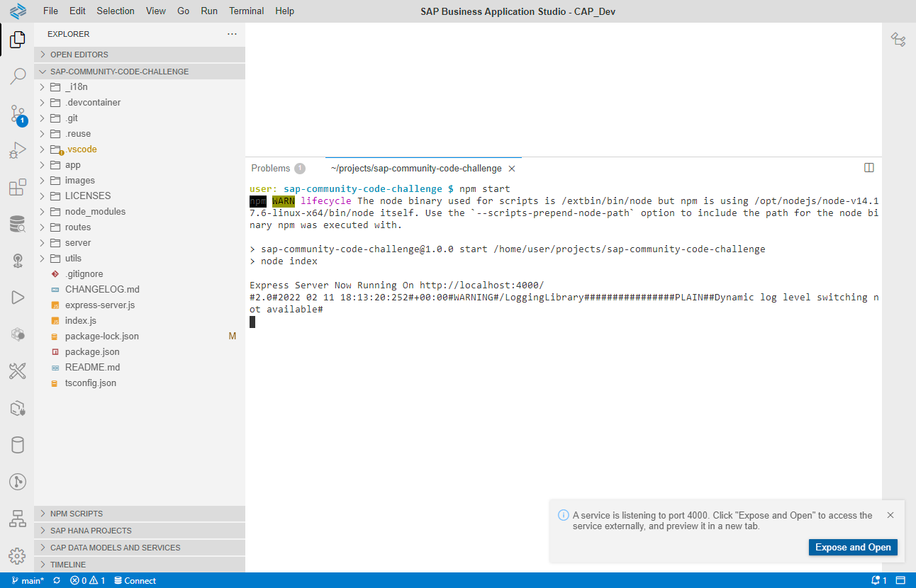Click the location pin activity icon
Screen dimensions: 916x588
(x=18, y=261)
